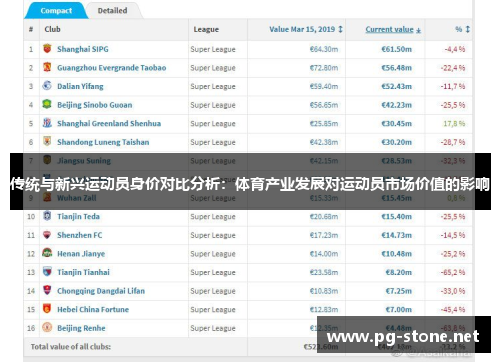Click Hebei China Fortune value €7.00m
The width and height of the screenshot is (500, 362).
pos(398,310)
